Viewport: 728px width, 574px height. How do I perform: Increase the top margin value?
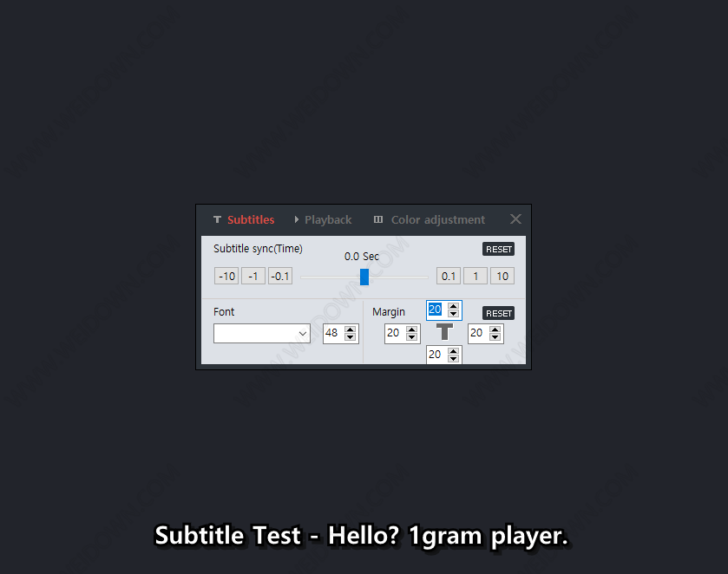coord(454,306)
